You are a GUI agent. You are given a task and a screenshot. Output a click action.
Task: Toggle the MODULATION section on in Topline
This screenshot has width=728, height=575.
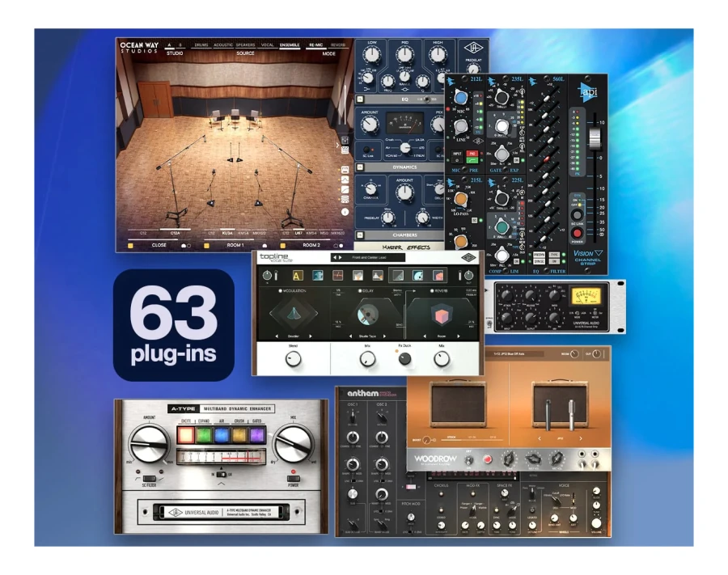[x=280, y=290]
